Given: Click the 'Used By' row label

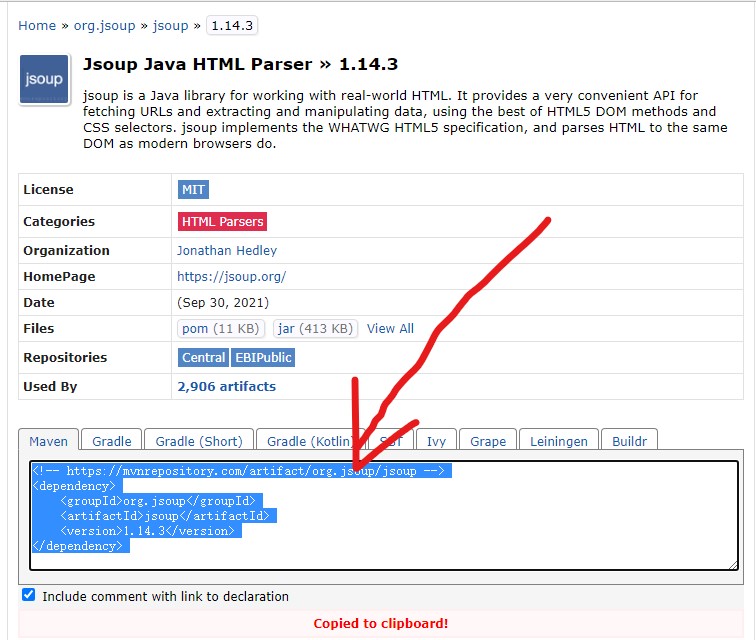Looking at the screenshot, I should pos(50,386).
